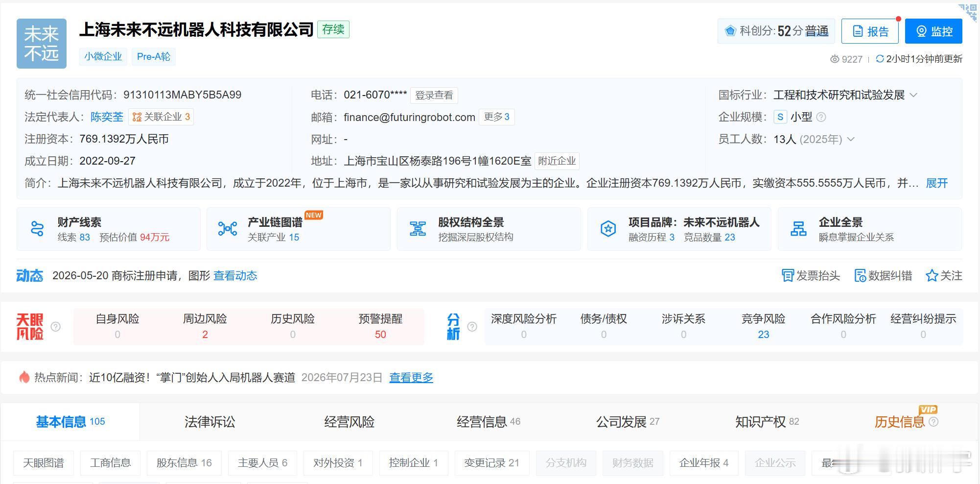This screenshot has width=980, height=484.
Task: Click the 关注 star icon
Action: 932,276
